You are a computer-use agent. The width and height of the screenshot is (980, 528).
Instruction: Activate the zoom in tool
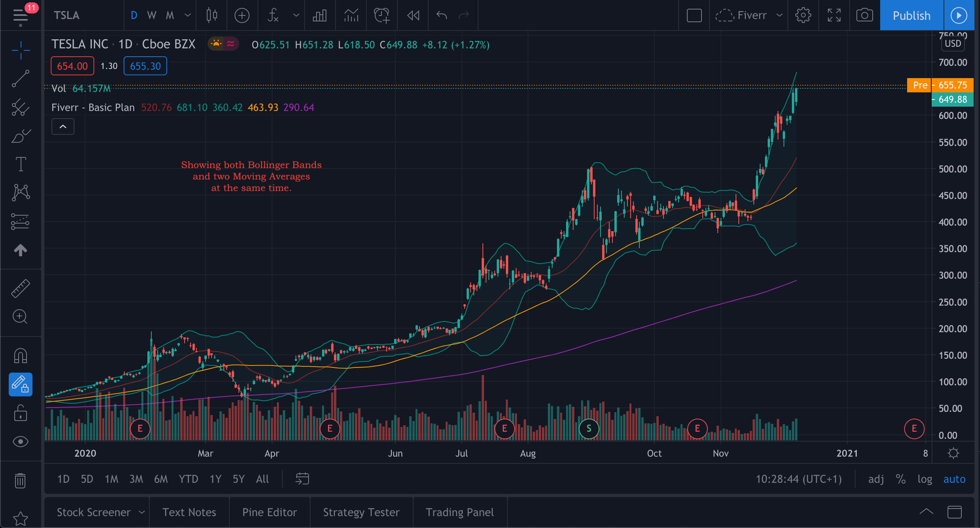[x=21, y=317]
